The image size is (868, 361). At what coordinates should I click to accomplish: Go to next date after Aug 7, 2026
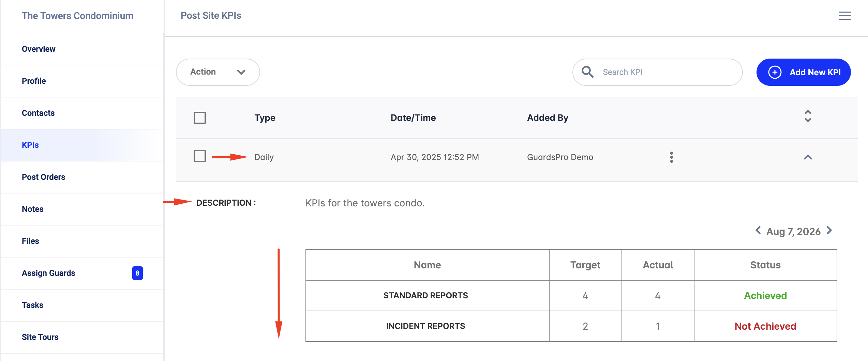coord(829,231)
